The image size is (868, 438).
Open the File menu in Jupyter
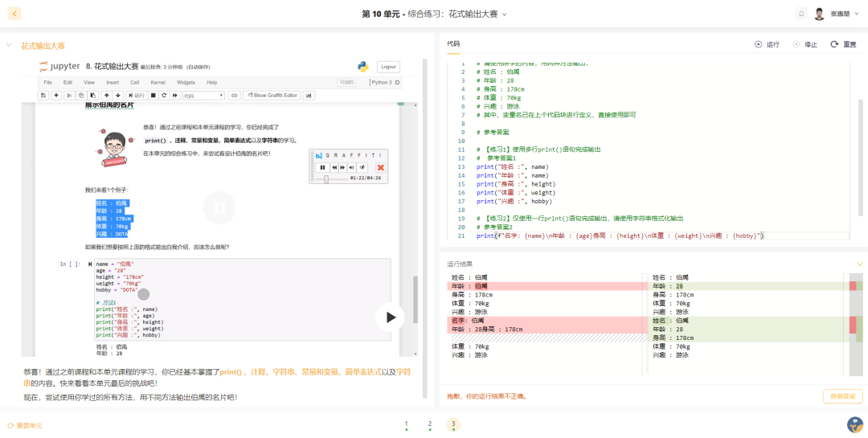coord(48,83)
